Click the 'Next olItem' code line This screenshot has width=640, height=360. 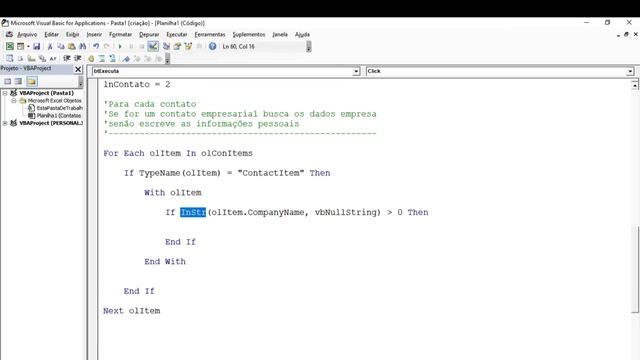coord(131,311)
